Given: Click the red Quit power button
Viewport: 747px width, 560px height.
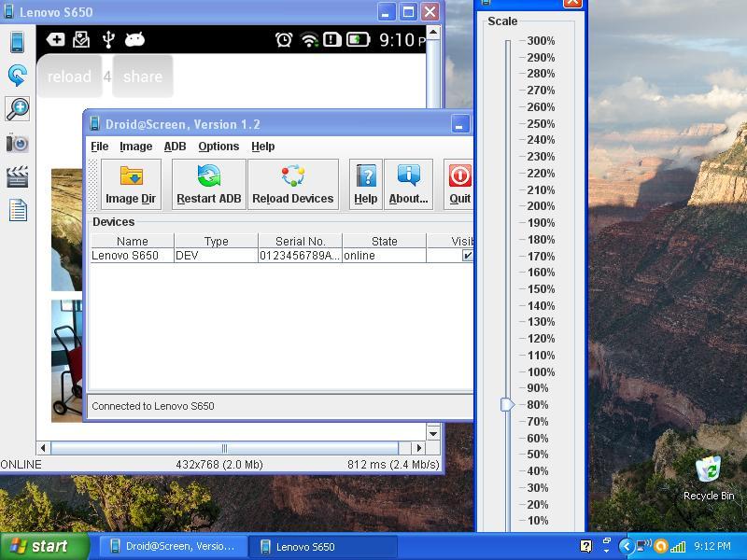Looking at the screenshot, I should coord(459,185).
